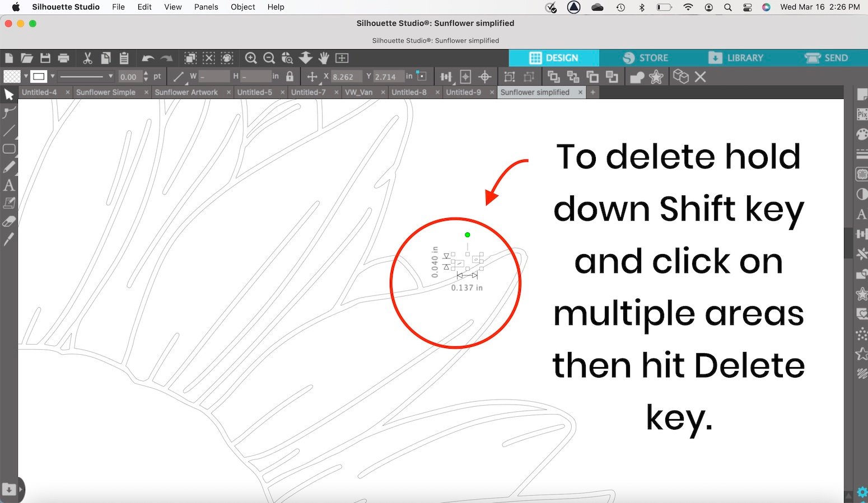Redo the last undone action

point(166,58)
